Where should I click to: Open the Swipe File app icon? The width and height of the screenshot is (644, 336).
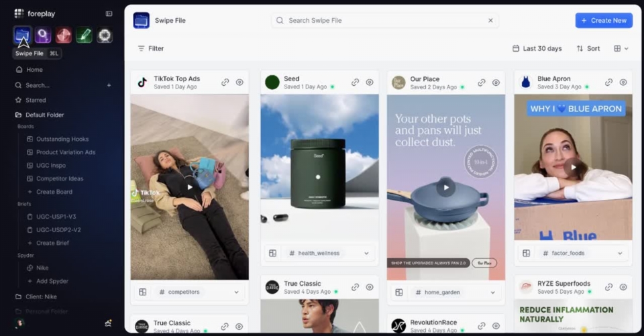pos(22,35)
